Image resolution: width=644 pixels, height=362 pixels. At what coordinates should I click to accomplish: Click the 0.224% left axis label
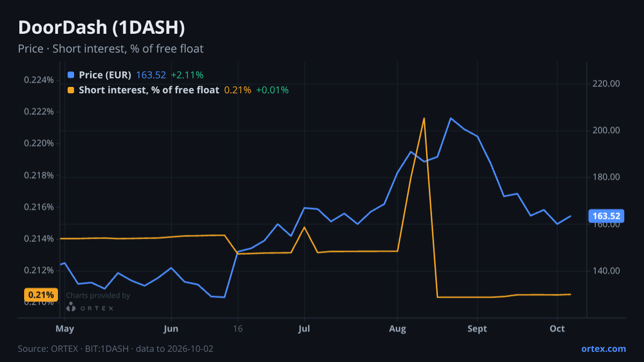39,80
